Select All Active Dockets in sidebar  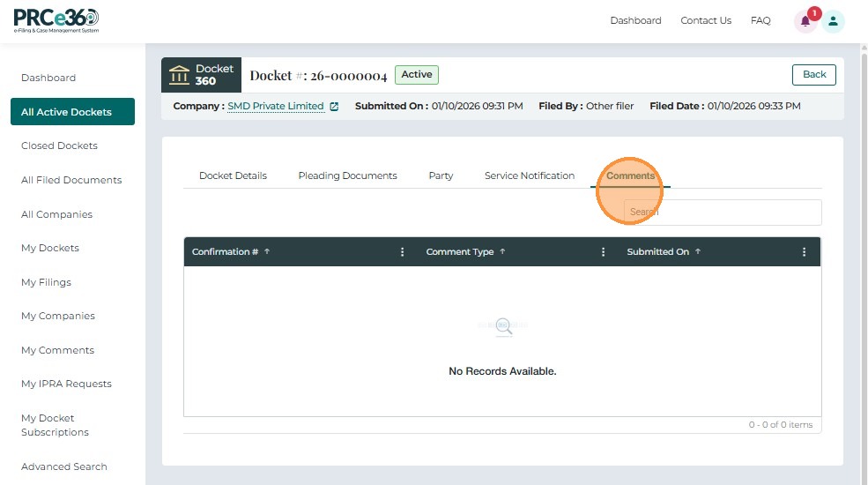click(72, 112)
